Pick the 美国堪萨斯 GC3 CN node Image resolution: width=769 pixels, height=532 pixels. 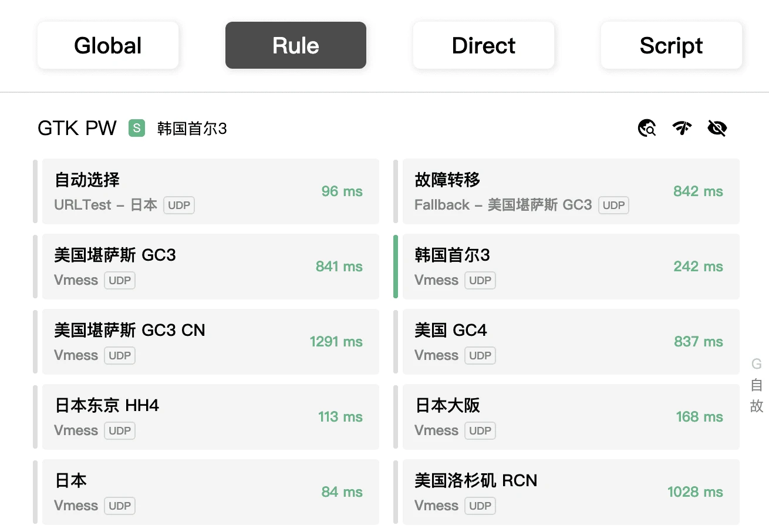(x=210, y=342)
